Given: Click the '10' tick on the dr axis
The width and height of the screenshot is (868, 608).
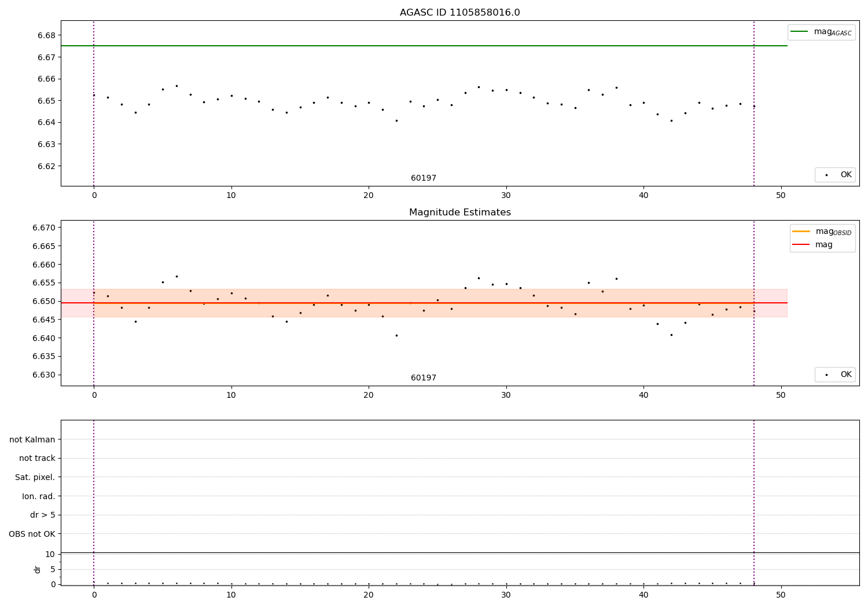Looking at the screenshot, I should (50, 554).
